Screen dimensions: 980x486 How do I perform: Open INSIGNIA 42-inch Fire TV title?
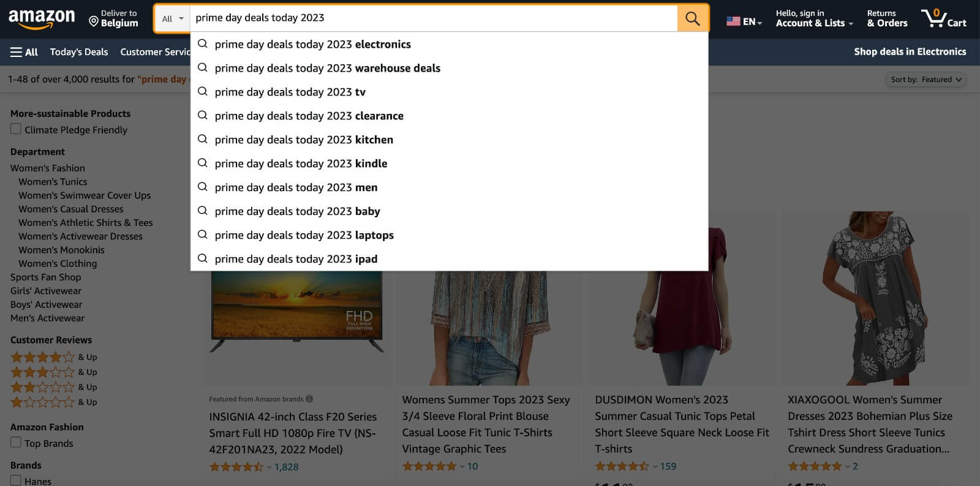click(293, 433)
